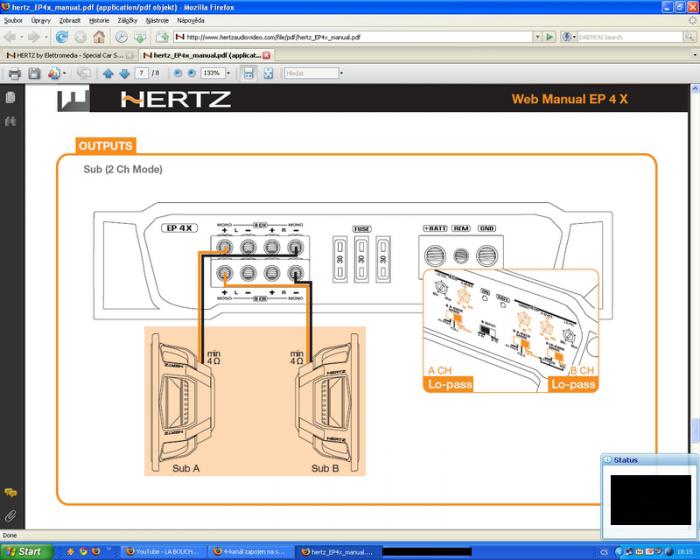The height and width of the screenshot is (560, 700).
Task: Click the Home icon in navigation bar
Action: tap(99, 37)
